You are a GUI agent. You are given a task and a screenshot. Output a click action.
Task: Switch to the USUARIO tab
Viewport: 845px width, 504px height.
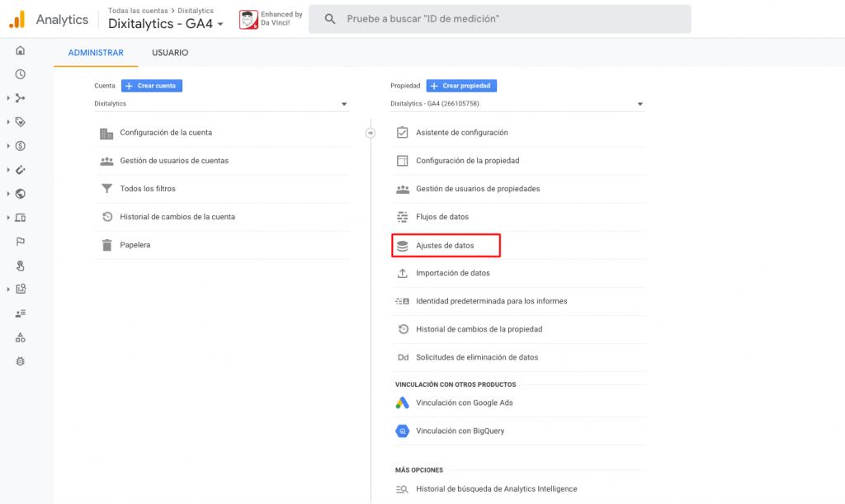pos(170,53)
